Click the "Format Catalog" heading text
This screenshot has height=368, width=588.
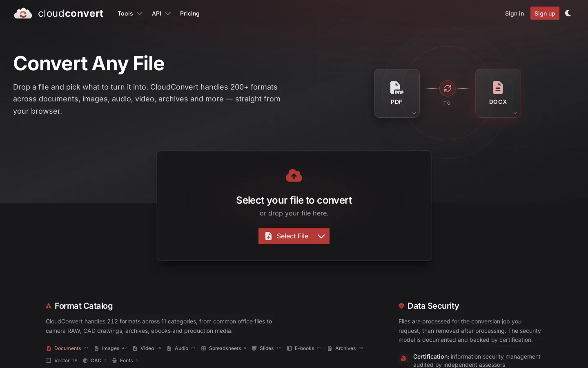[84, 306]
